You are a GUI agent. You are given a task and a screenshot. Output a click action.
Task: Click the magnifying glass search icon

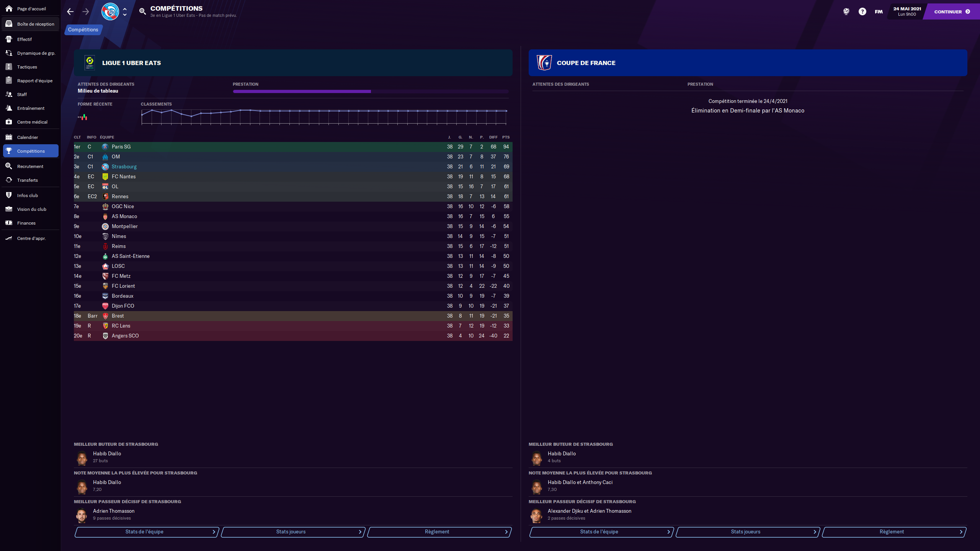pos(142,11)
